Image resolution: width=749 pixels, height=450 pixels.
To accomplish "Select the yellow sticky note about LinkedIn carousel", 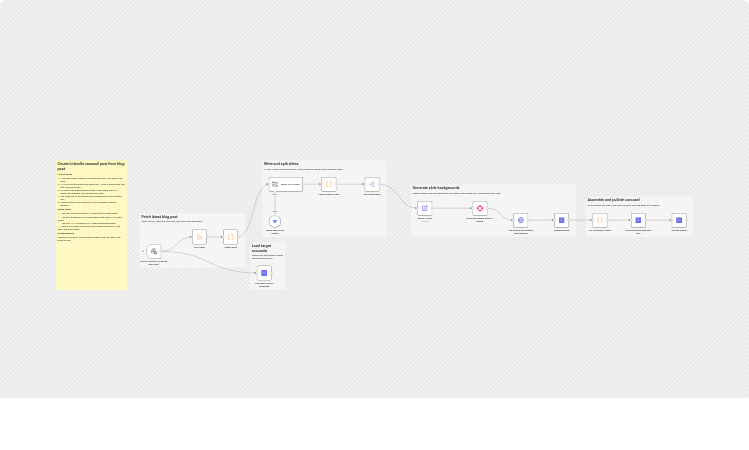I will click(92, 225).
